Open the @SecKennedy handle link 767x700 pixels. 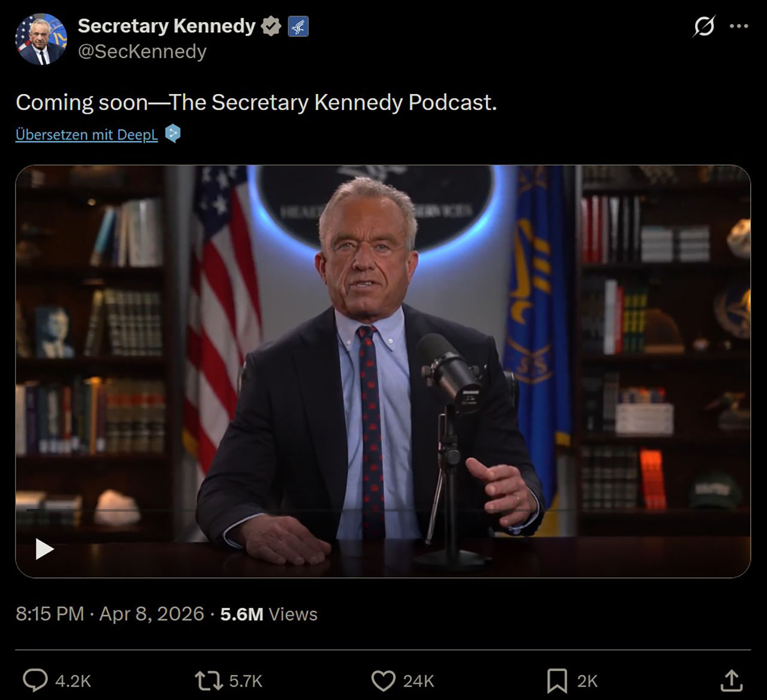(142, 51)
